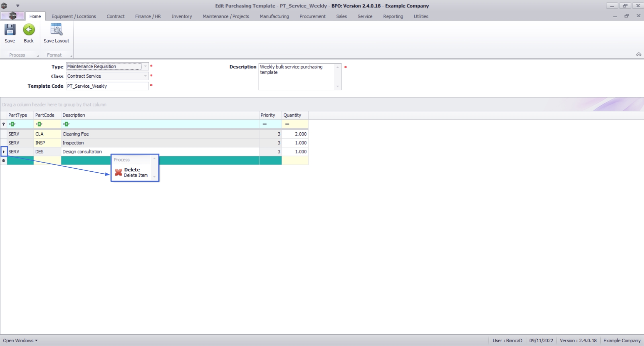Open the Format group dialog launcher
Image resolution: width=644 pixels, height=346 pixels.
coord(71,56)
